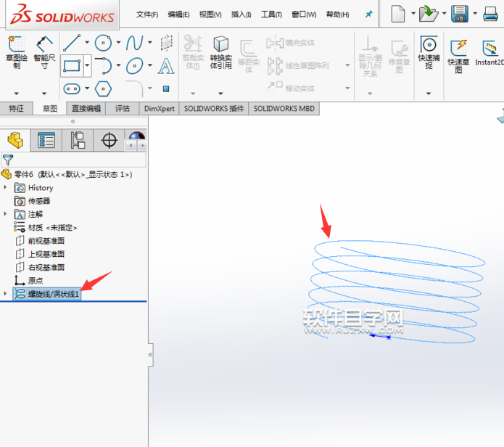Switch to the SOLIDWORKS 插件 tab

[x=214, y=109]
